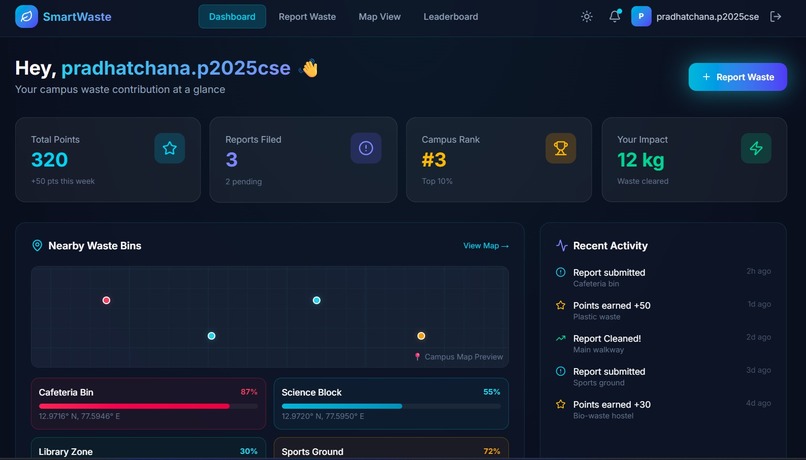
Task: Click coordinates '12.9720° N, 77.5950° E'
Action: point(322,416)
